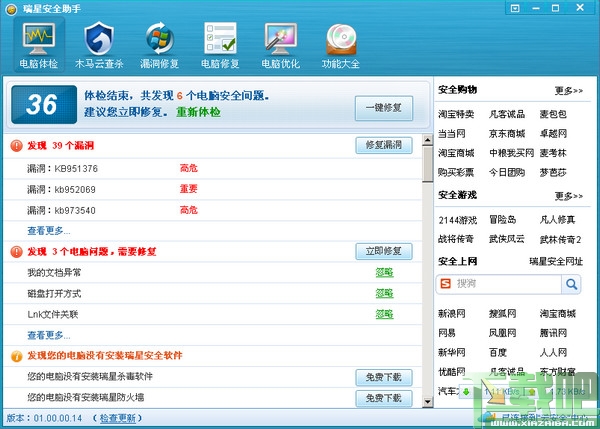Click the 检查更新 link in status bar
The image size is (600, 429).
(118, 418)
